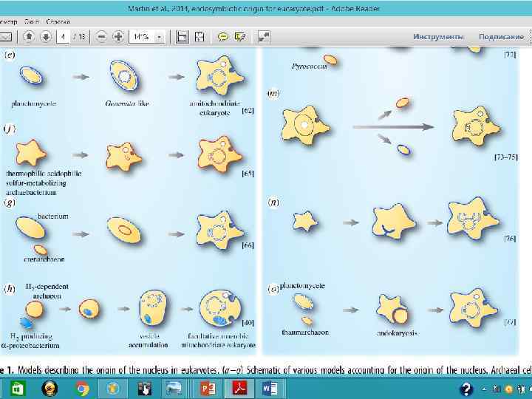
Task: Select the fit-width scrolling mode icon
Action: 183,37
